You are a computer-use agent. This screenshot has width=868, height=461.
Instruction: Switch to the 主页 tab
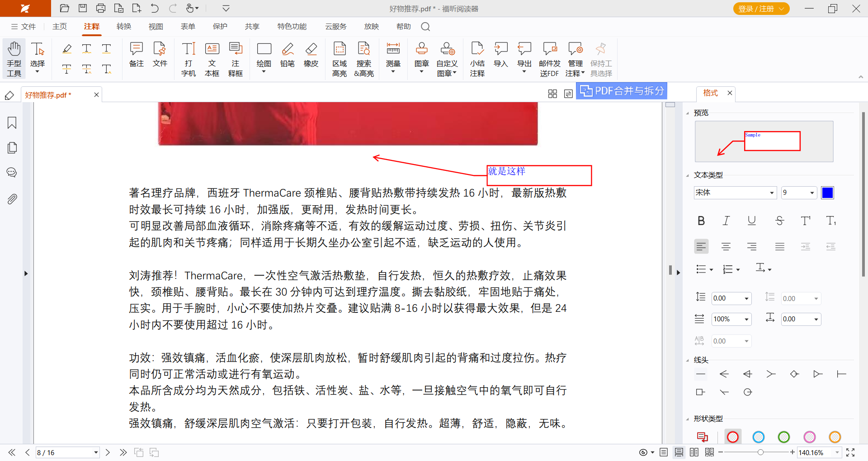pyautogui.click(x=60, y=27)
